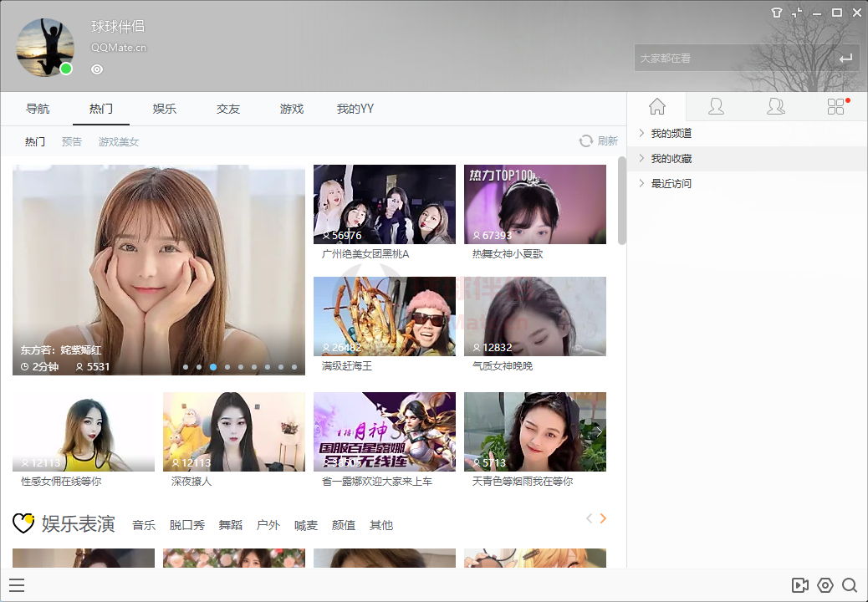Expand the 我的频道 tree item
This screenshot has height=602, width=868.
click(671, 134)
